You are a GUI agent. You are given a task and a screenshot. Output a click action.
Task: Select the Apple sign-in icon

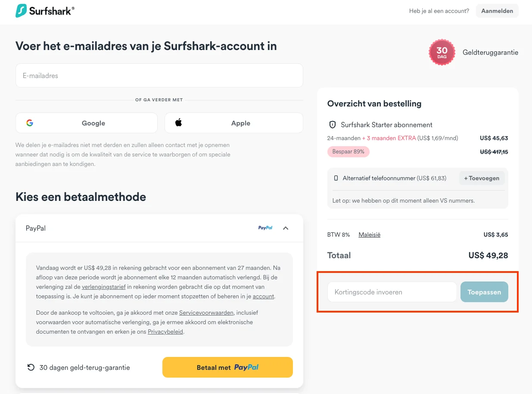178,122
